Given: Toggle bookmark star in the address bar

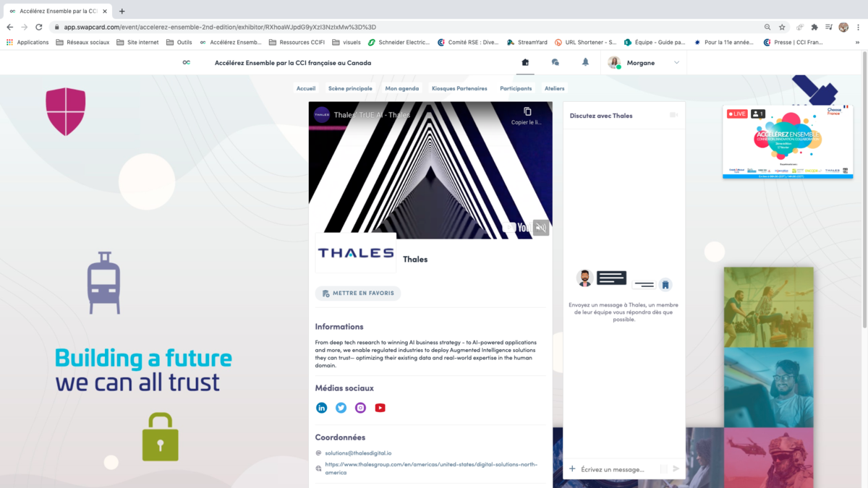Looking at the screenshot, I should [x=782, y=27].
